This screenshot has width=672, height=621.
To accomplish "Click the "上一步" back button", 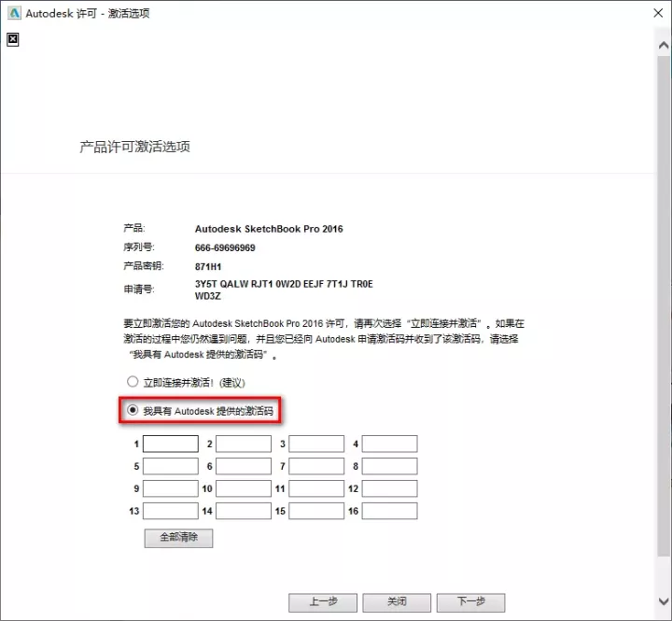I will pos(323,601).
